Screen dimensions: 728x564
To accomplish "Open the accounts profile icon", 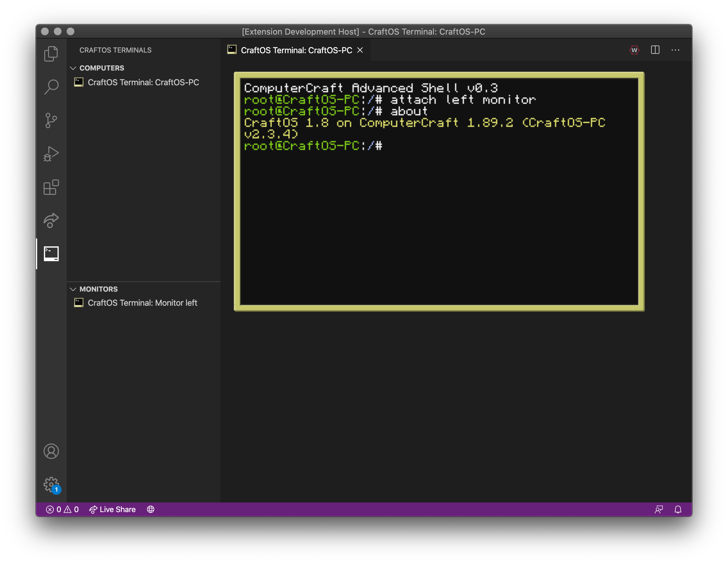I will coord(51,451).
